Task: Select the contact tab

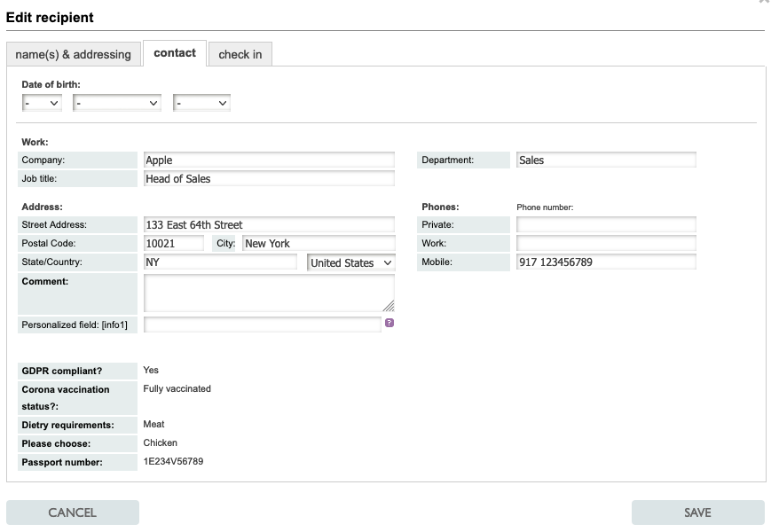Action: click(175, 53)
